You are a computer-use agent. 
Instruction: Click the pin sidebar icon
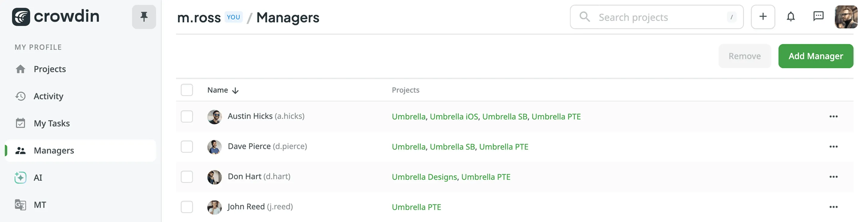[x=144, y=17]
